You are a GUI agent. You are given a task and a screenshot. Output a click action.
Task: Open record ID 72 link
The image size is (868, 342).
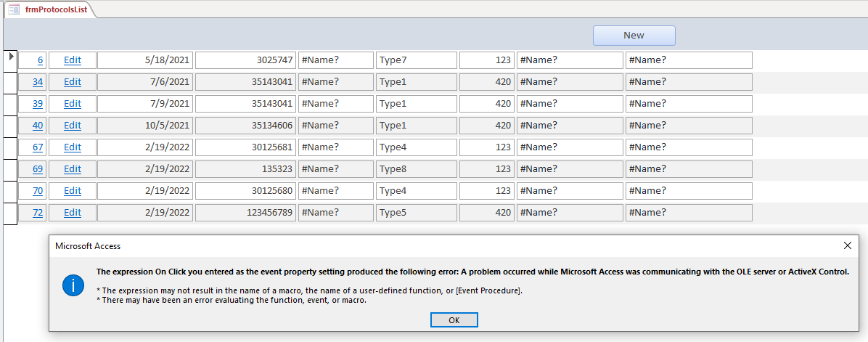click(x=38, y=213)
